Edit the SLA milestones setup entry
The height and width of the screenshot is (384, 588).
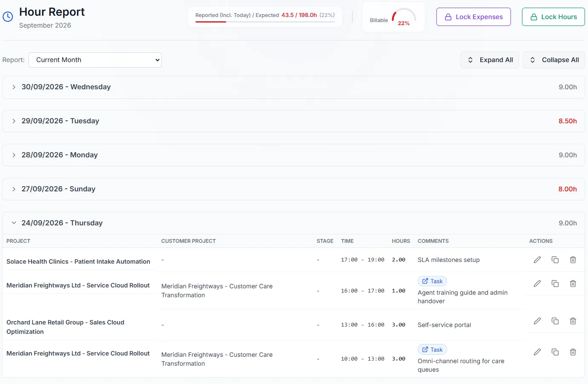pyautogui.click(x=537, y=260)
